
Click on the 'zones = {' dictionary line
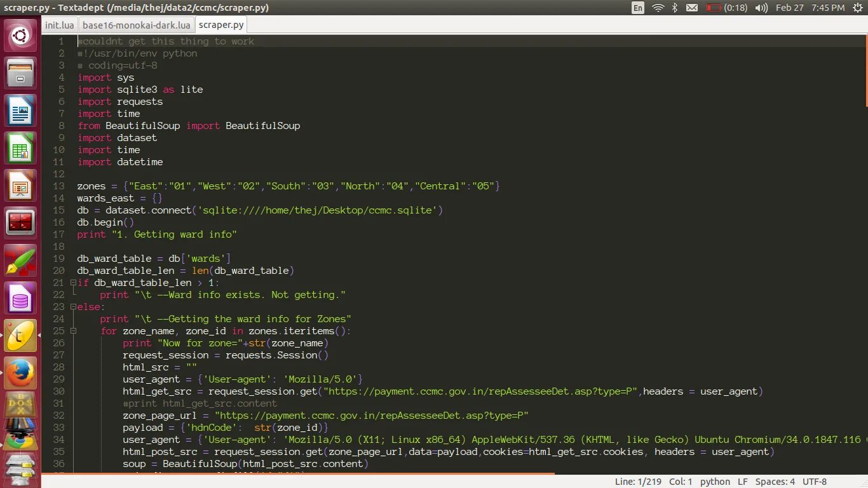click(x=289, y=186)
